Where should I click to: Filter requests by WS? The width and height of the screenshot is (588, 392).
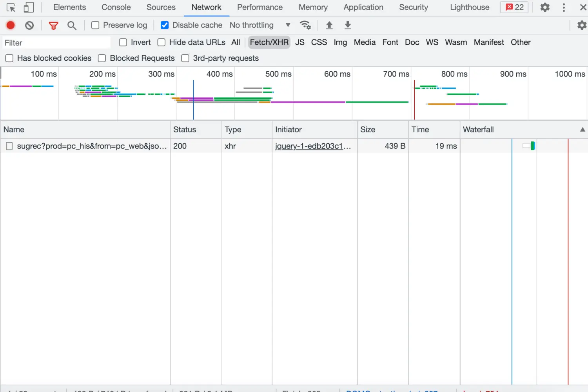pyautogui.click(x=432, y=42)
